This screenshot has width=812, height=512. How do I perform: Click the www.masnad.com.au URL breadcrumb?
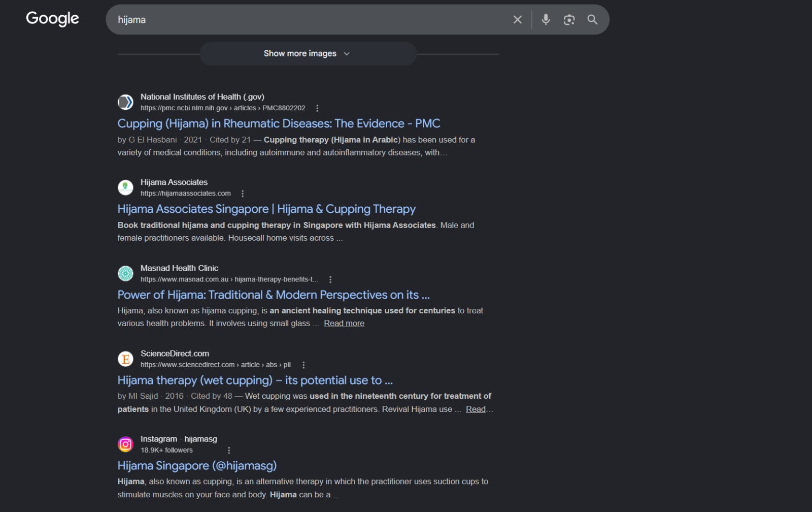pyautogui.click(x=229, y=279)
